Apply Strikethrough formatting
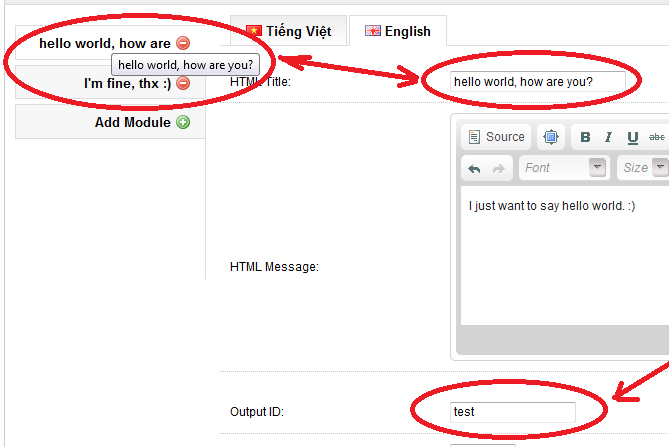 (x=657, y=137)
